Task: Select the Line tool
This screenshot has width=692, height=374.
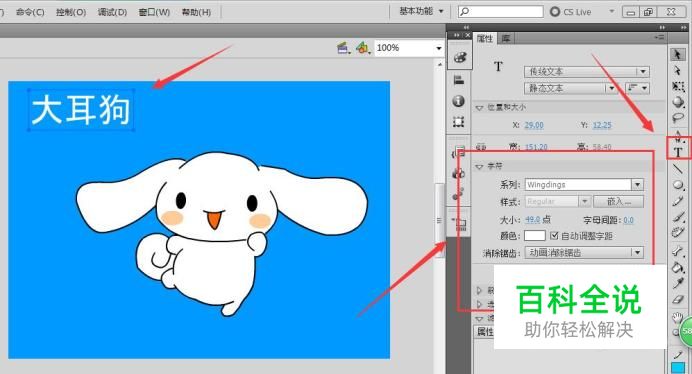Action: tap(678, 168)
